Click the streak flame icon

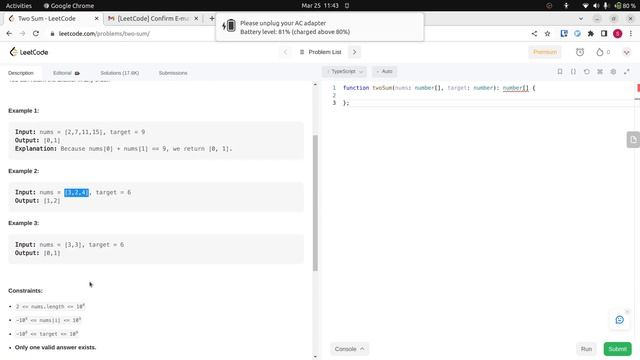click(600, 52)
